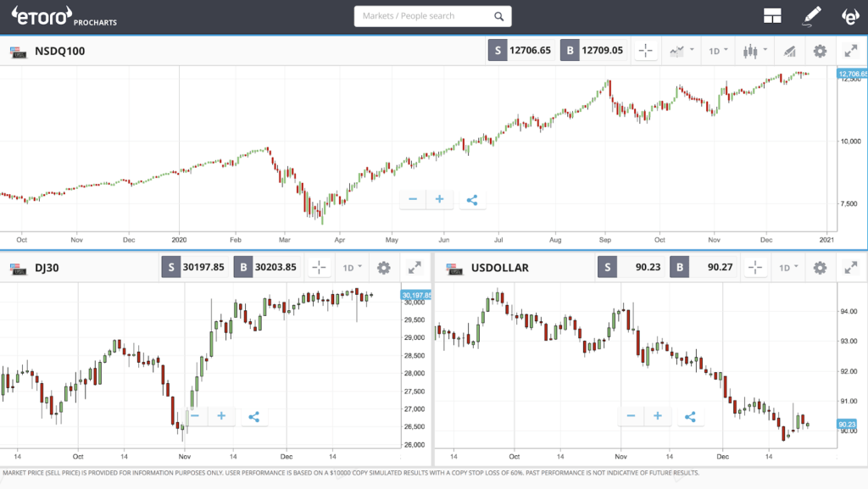Image resolution: width=868 pixels, height=489 pixels.
Task: Select the NSDQ100 instrument name
Action: 60,51
